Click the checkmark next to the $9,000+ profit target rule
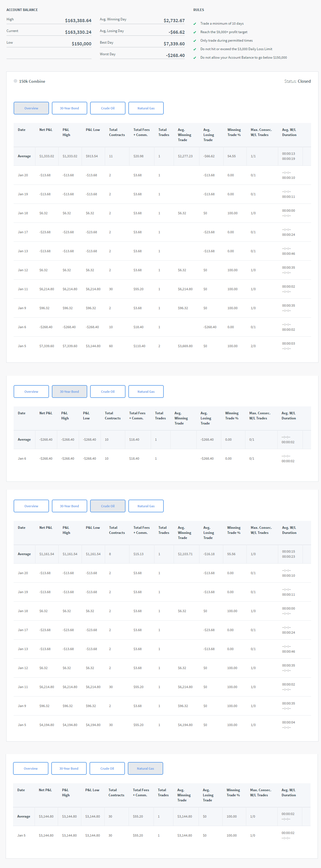Screen dimensions: 321x868 [195, 32]
